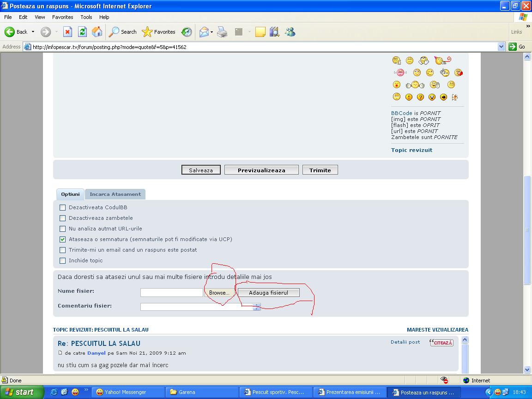532x399 pixels.
Task: Open the History toolbar icon
Action: point(187,32)
